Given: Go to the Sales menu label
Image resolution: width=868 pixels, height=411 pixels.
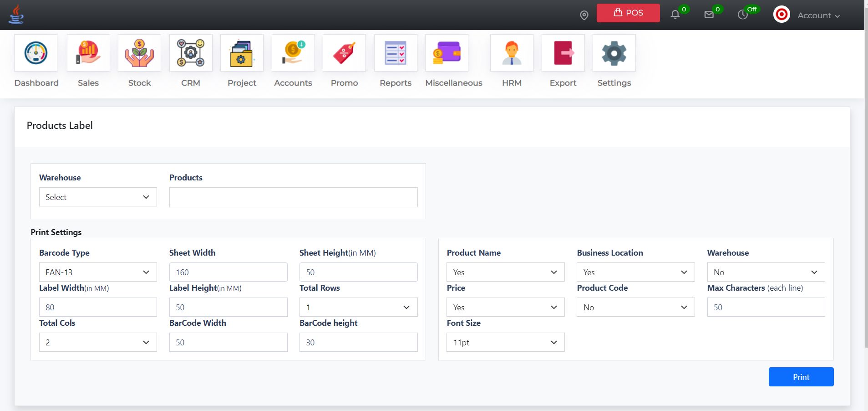Looking at the screenshot, I should (x=88, y=83).
